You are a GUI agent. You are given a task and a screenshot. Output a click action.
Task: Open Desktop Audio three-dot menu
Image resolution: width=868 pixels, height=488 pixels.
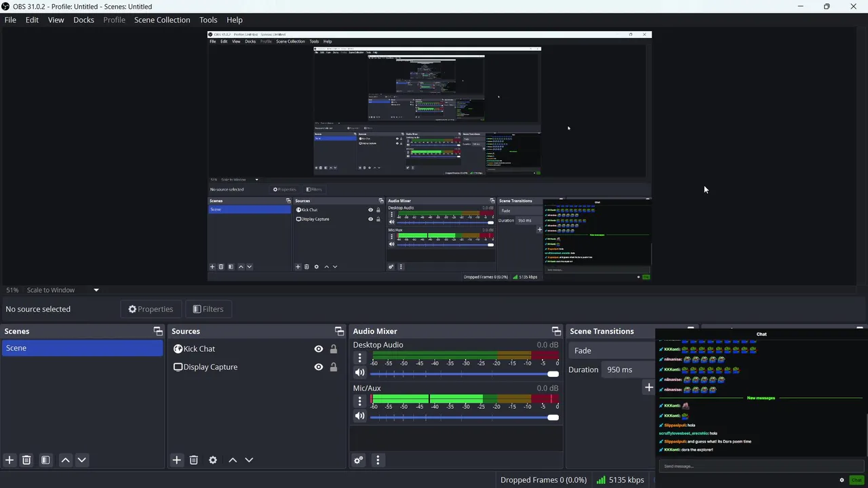click(360, 358)
